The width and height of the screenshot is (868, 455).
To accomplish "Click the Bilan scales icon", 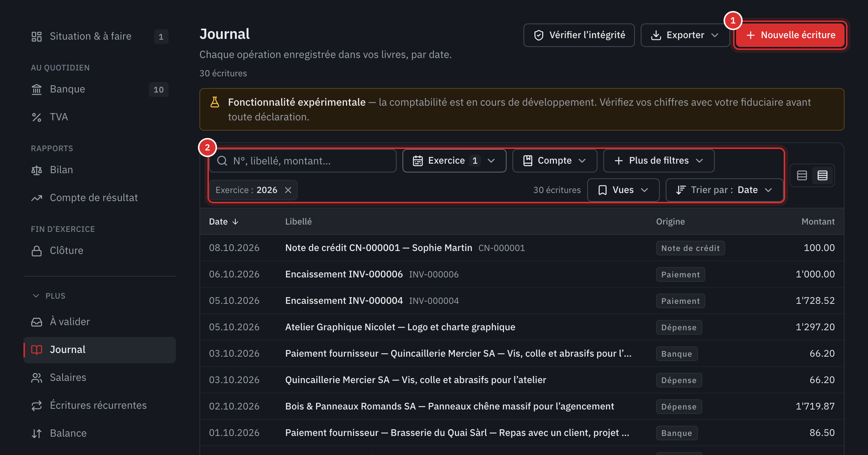I will click(37, 170).
